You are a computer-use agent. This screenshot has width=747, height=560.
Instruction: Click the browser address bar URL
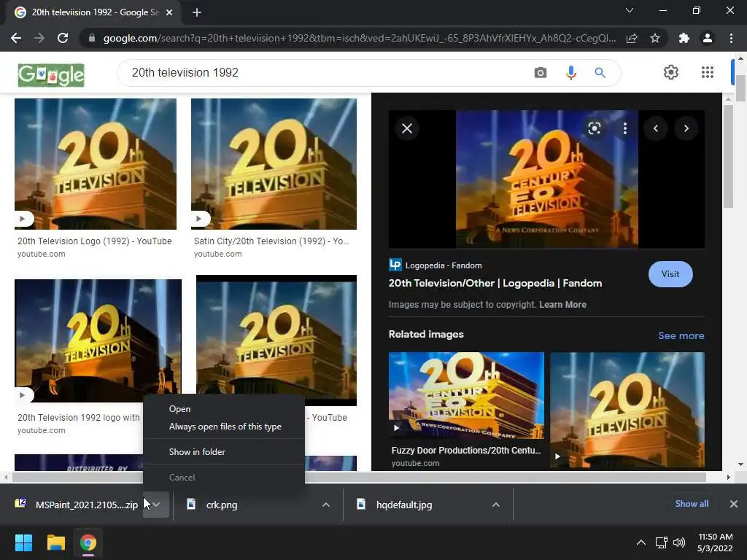(x=359, y=38)
